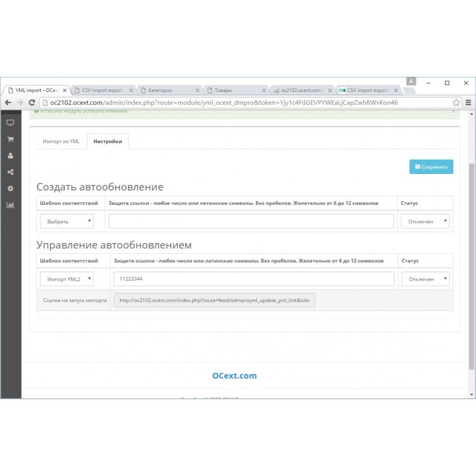Open the settings gear icon in sidebar

[10, 188]
